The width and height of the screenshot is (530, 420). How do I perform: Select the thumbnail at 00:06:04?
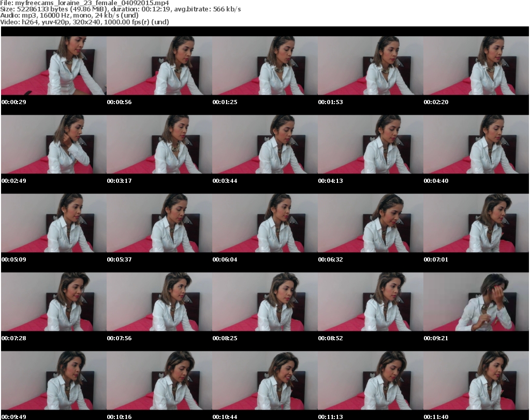pyautogui.click(x=265, y=223)
